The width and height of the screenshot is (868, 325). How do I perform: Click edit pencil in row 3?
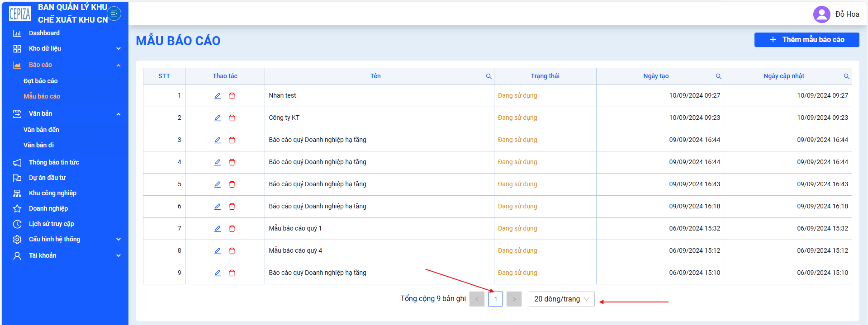click(x=218, y=140)
